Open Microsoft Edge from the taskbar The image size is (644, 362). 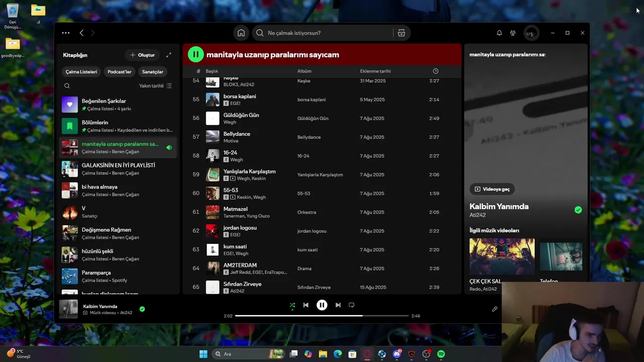pos(338,354)
